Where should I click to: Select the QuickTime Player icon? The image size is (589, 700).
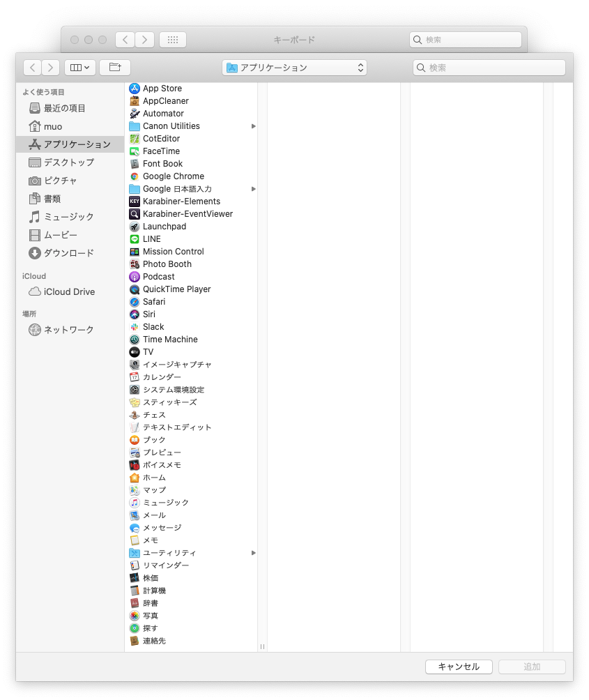(135, 289)
